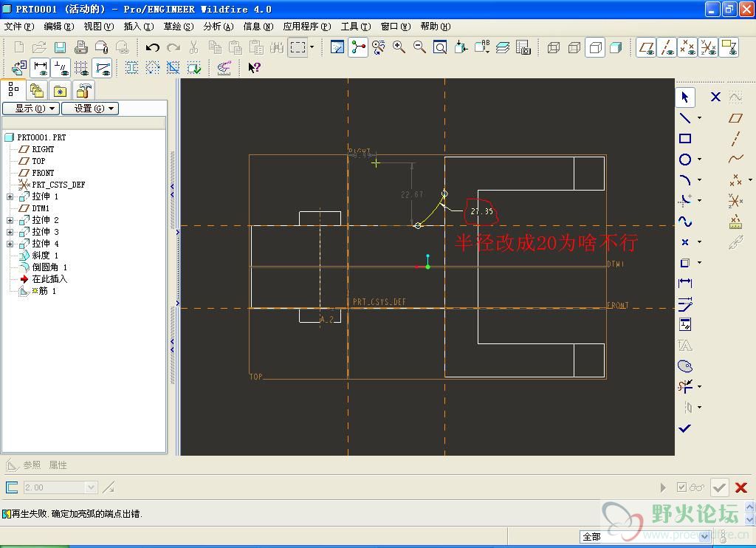Open the rib thickness value dropdown
The width and height of the screenshot is (756, 548).
pos(91,487)
